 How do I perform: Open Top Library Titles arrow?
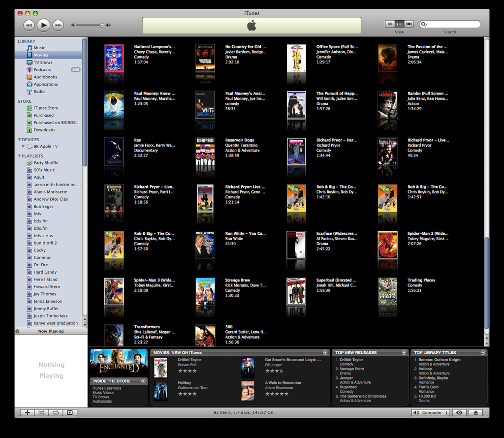click(483, 353)
